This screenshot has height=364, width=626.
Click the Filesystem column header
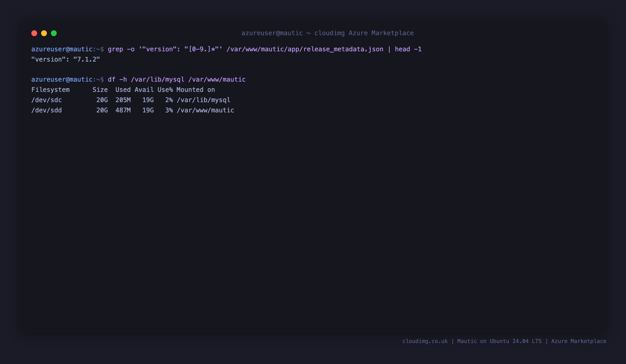pos(50,90)
